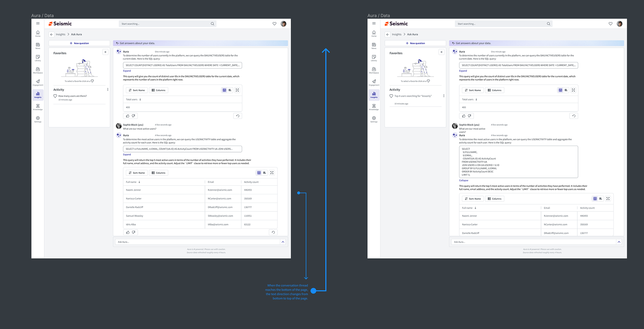The image size is (644, 329).
Task: Open Home in the left frame's sidebar
Action: click(x=38, y=34)
